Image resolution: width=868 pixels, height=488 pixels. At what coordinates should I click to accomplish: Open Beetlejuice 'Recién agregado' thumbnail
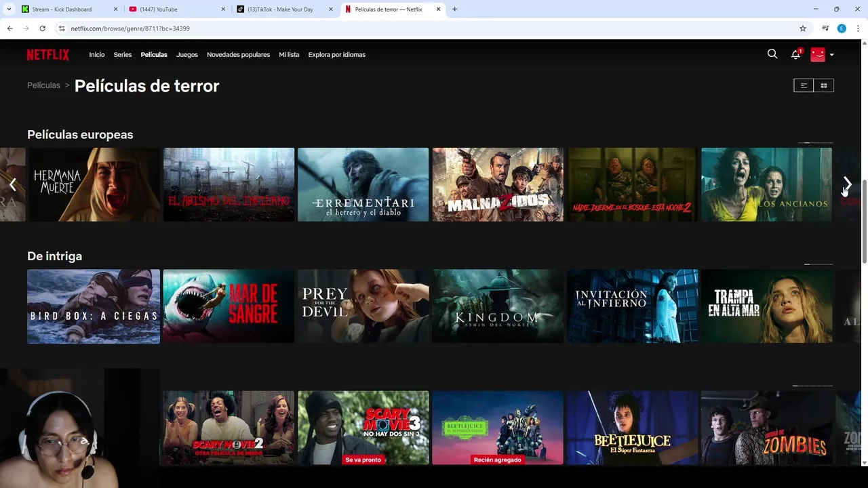click(x=498, y=428)
